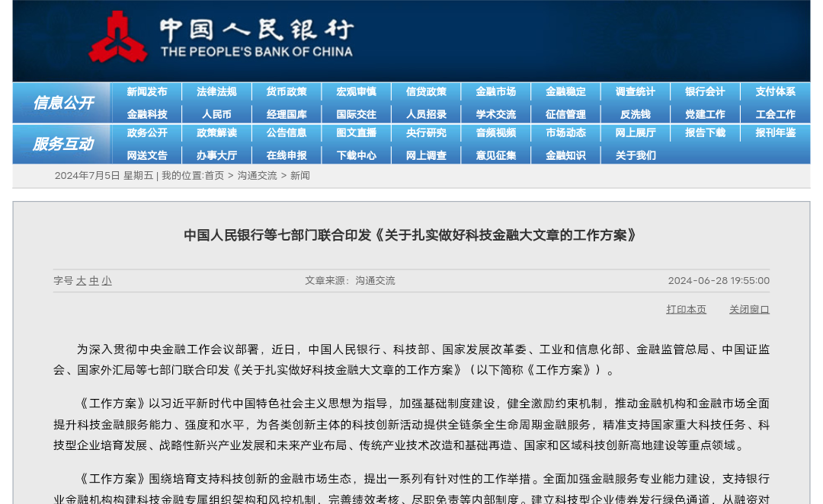Viewport: 823px width, 504px height.
Task: Go to 音频视频 page
Action: [x=496, y=132]
